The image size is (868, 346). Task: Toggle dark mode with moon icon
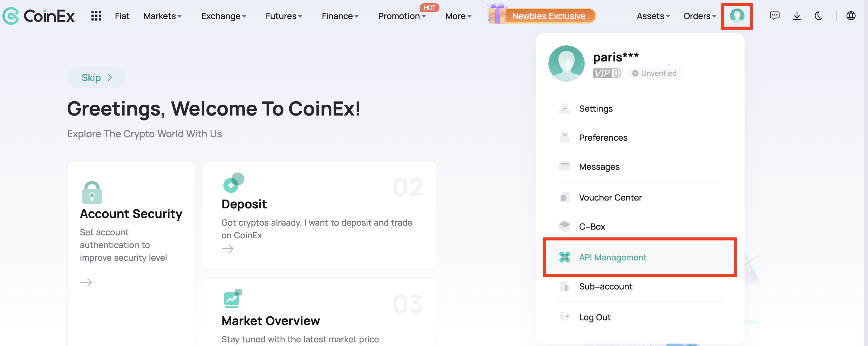[x=818, y=16]
